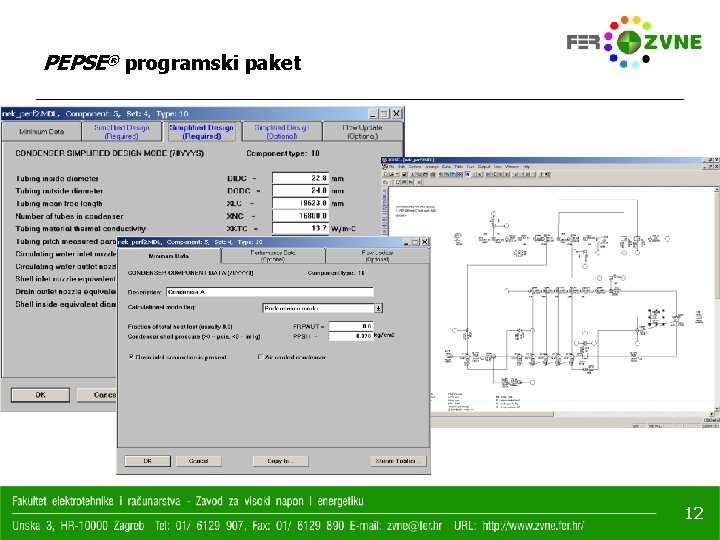Open Output menu in PEPSE main window
The width and height of the screenshot is (720, 540).
[x=484, y=167]
